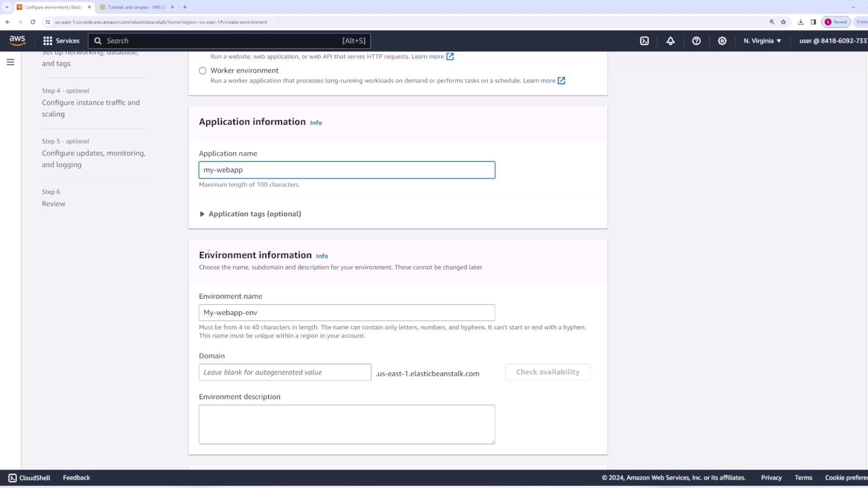Open the help question mark menu

(x=696, y=41)
